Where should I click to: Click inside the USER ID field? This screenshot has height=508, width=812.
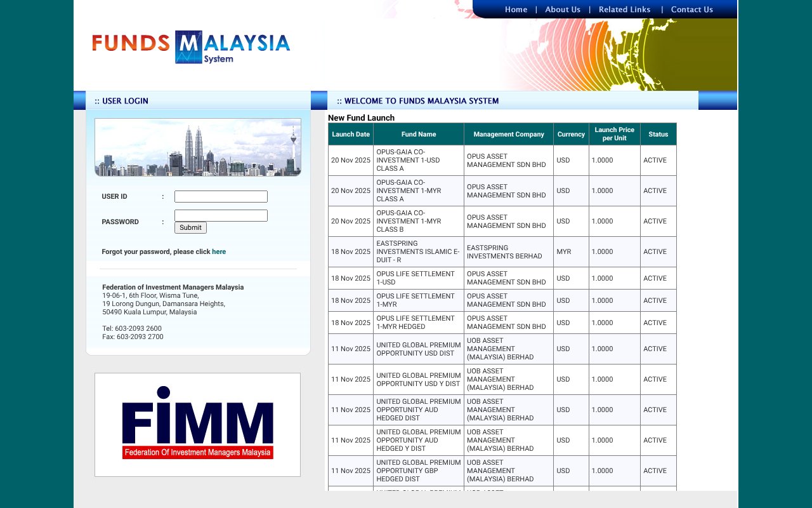tap(221, 196)
